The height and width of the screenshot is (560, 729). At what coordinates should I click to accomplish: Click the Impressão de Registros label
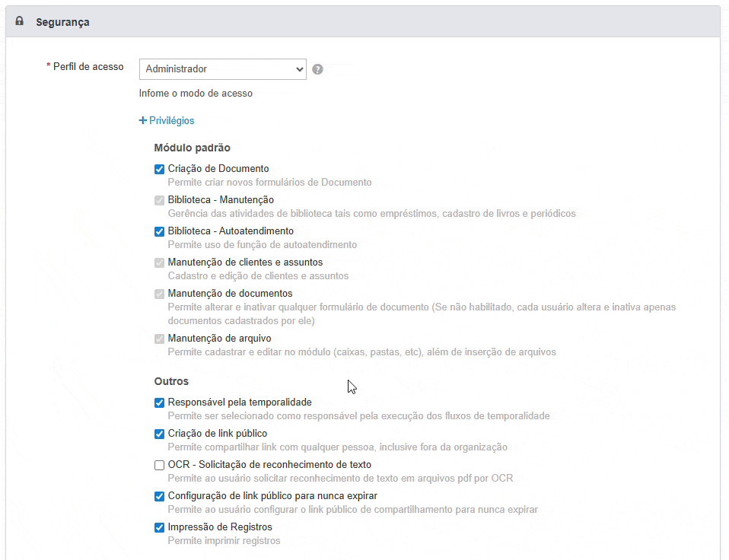point(220,527)
